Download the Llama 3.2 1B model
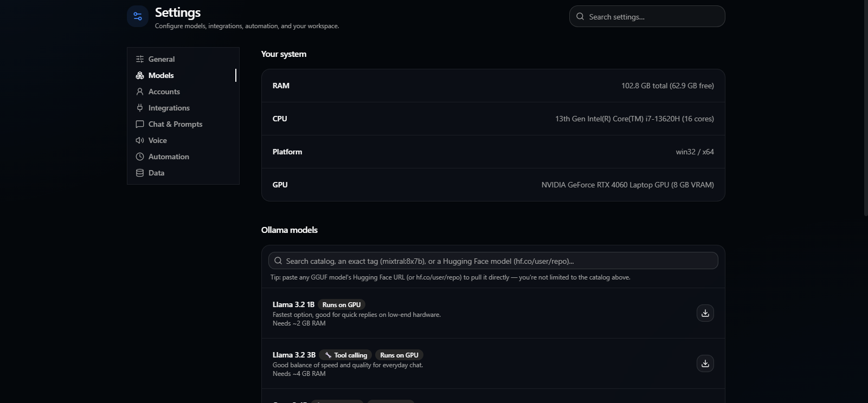 tap(705, 313)
